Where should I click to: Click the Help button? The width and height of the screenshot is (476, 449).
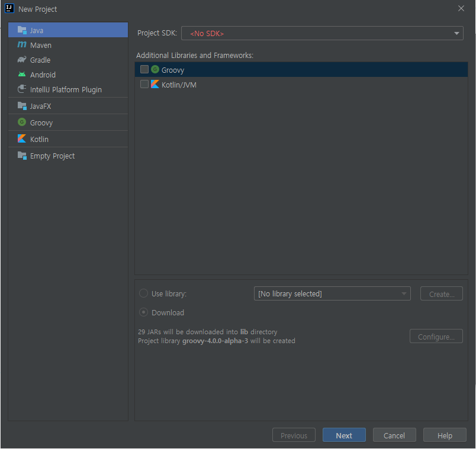445,435
